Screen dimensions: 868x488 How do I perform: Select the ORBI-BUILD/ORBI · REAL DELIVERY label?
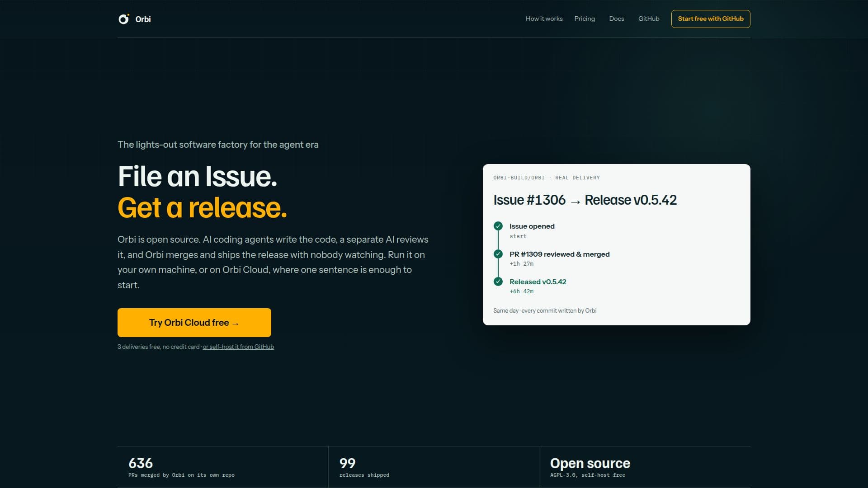[547, 178]
